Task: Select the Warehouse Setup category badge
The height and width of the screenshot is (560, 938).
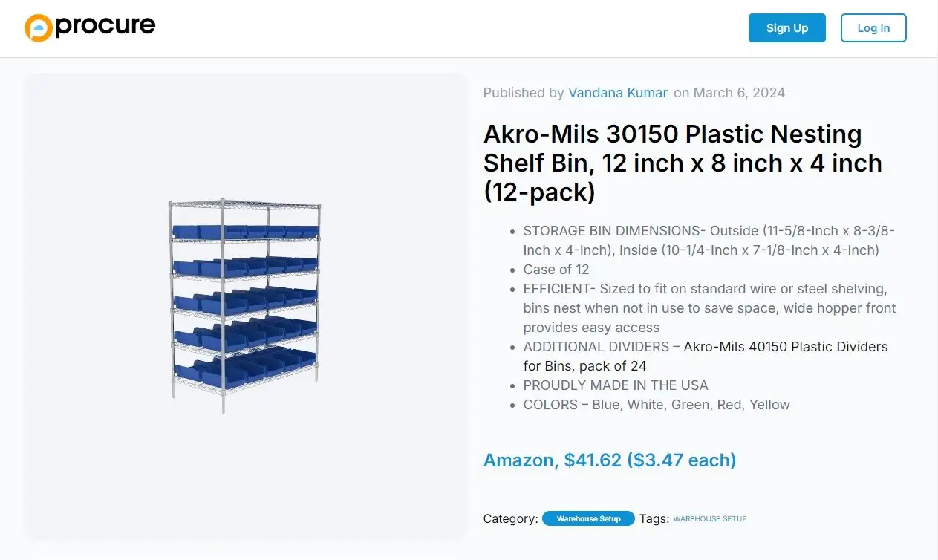Action: [588, 518]
